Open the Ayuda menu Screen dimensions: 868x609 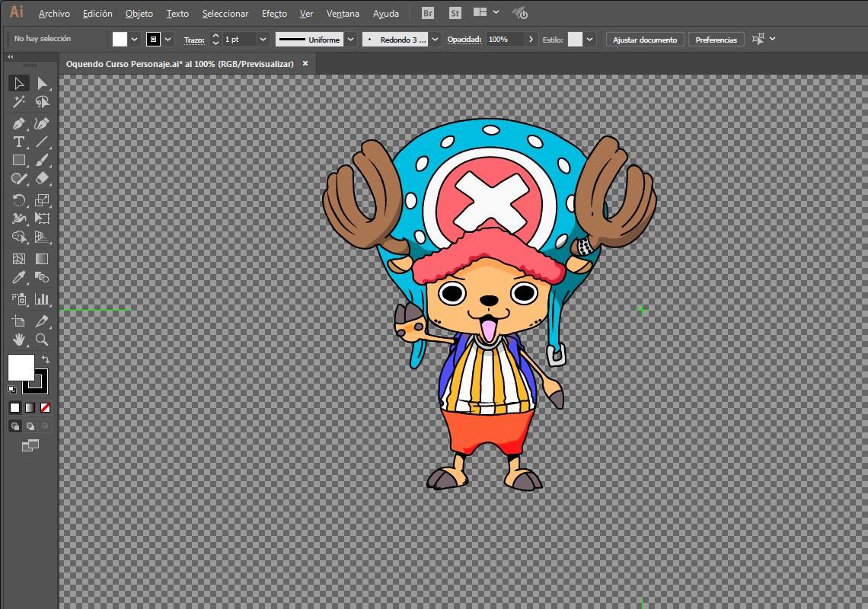(386, 13)
